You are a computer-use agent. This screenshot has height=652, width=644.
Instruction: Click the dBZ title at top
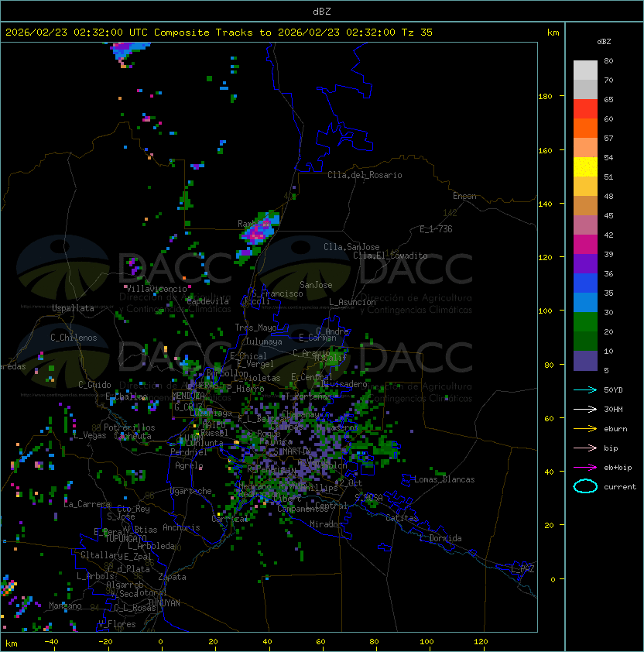coord(322,12)
